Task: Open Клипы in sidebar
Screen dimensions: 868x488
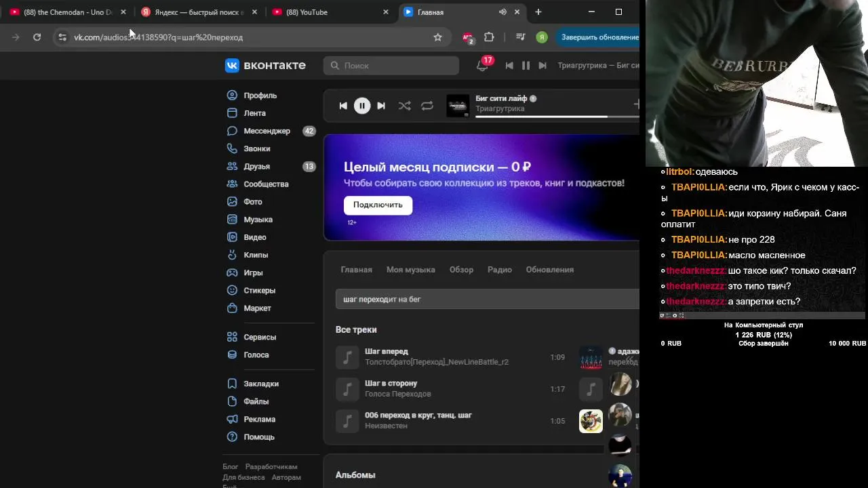Action: coord(248,255)
